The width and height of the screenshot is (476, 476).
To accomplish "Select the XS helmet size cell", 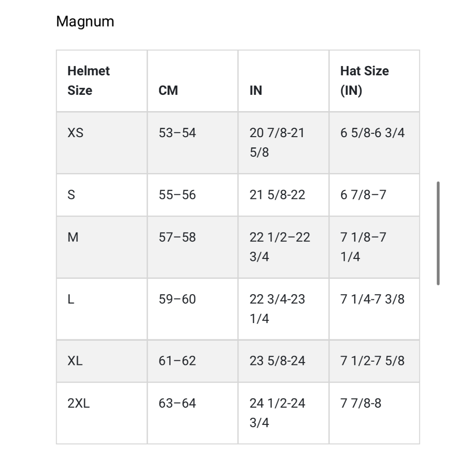I will (x=102, y=143).
